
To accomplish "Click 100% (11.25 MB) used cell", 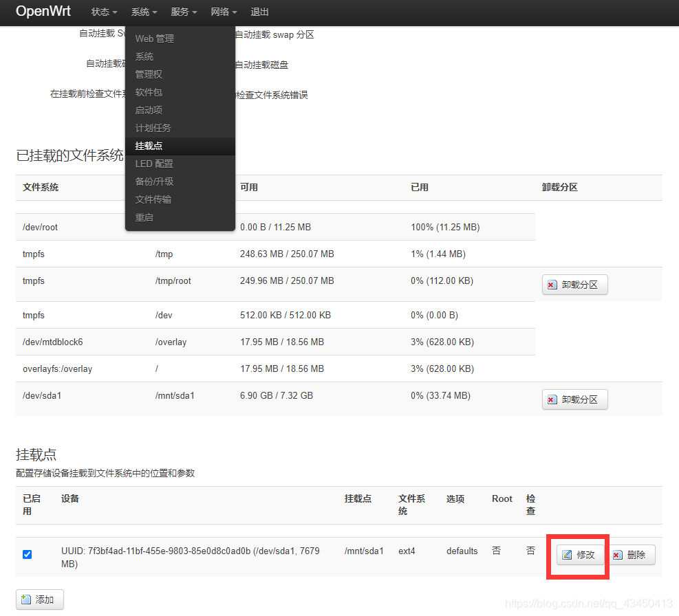I will tap(445, 228).
